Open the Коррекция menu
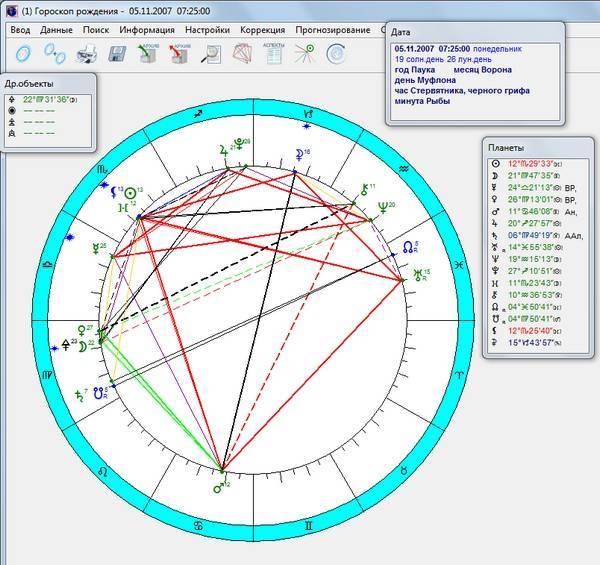 click(x=263, y=30)
